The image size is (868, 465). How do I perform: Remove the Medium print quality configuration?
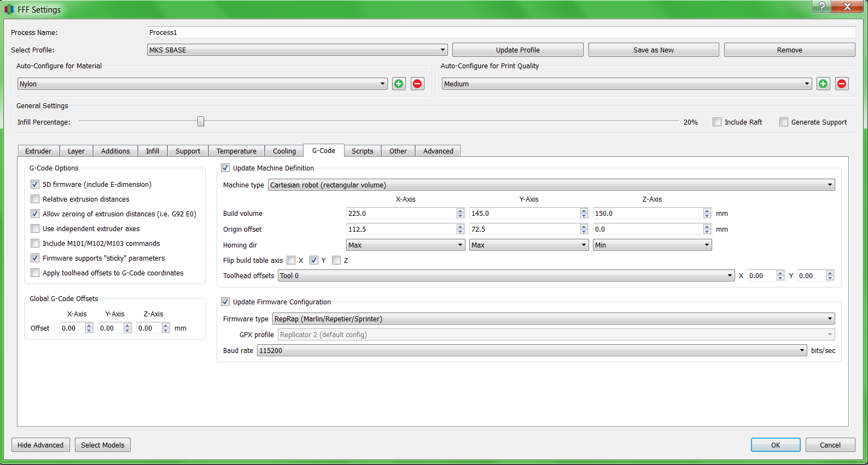[842, 84]
